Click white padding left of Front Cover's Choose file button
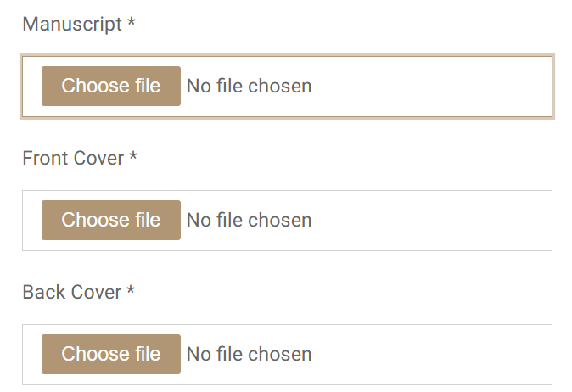This screenshot has height=392, width=572. (x=32, y=220)
